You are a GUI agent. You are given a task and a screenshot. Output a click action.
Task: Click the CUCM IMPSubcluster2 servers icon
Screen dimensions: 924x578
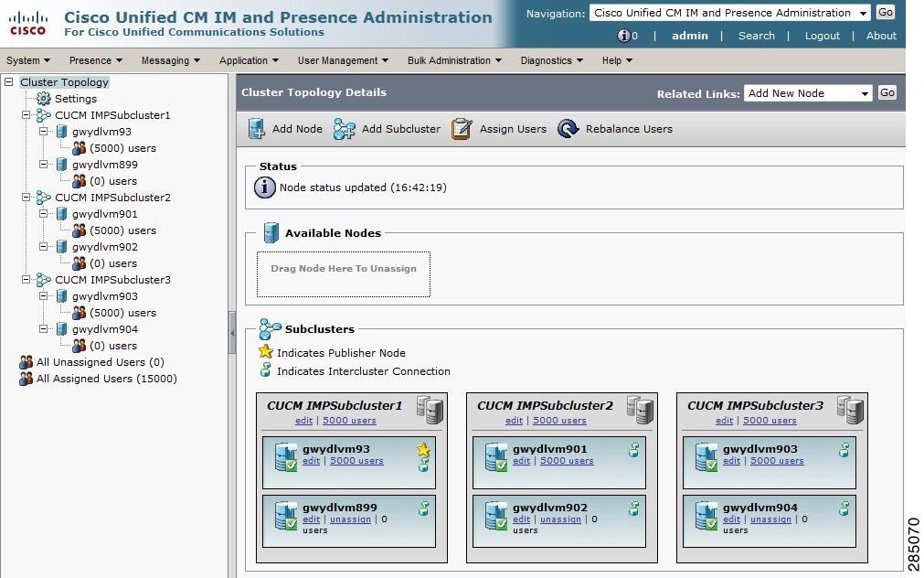(641, 410)
